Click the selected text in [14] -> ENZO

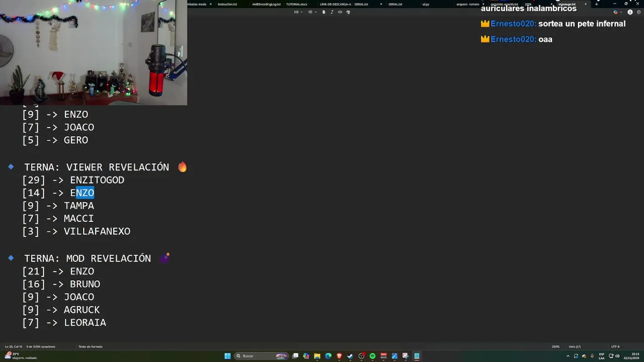85,193
